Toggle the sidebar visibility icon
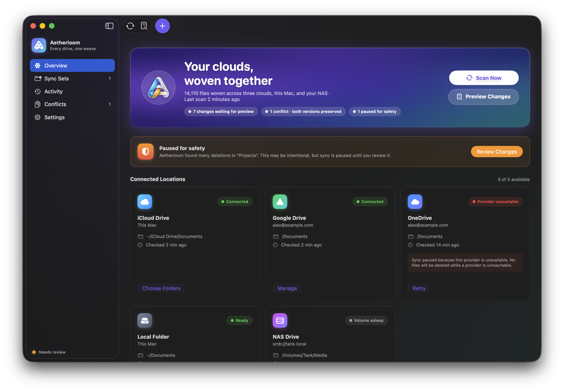 coord(109,26)
